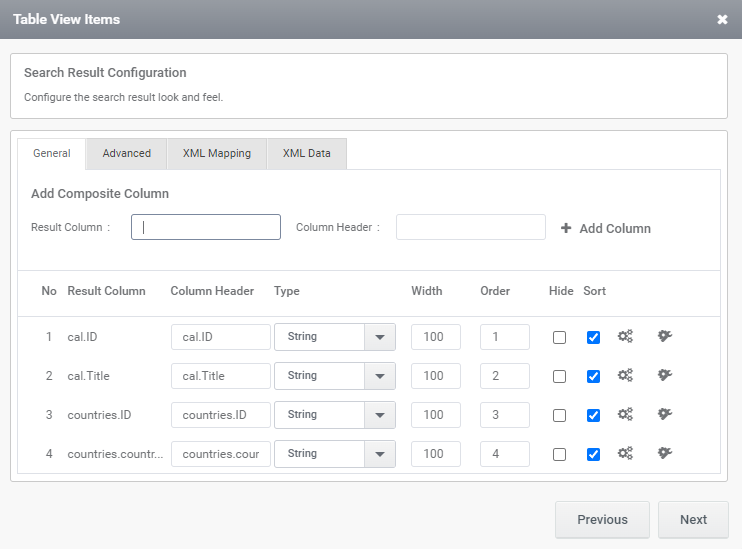Open gears settings icon for countries.ID row
742x549 pixels.
[x=625, y=414]
